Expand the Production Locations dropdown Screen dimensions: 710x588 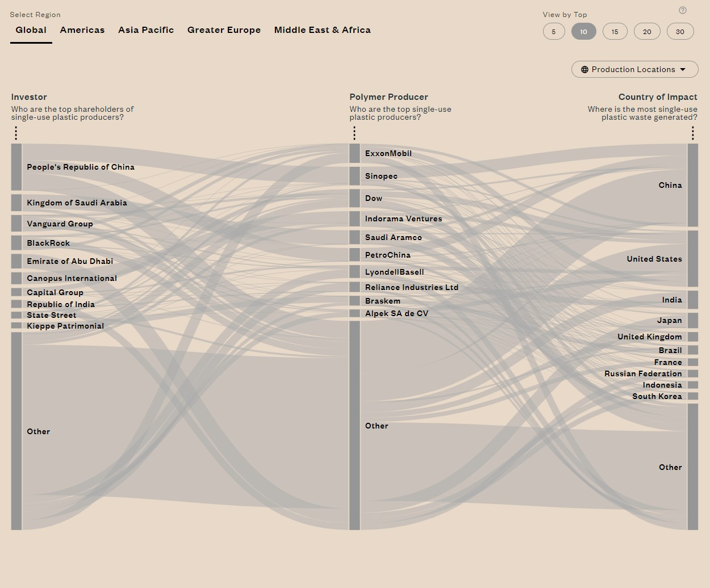tap(634, 69)
